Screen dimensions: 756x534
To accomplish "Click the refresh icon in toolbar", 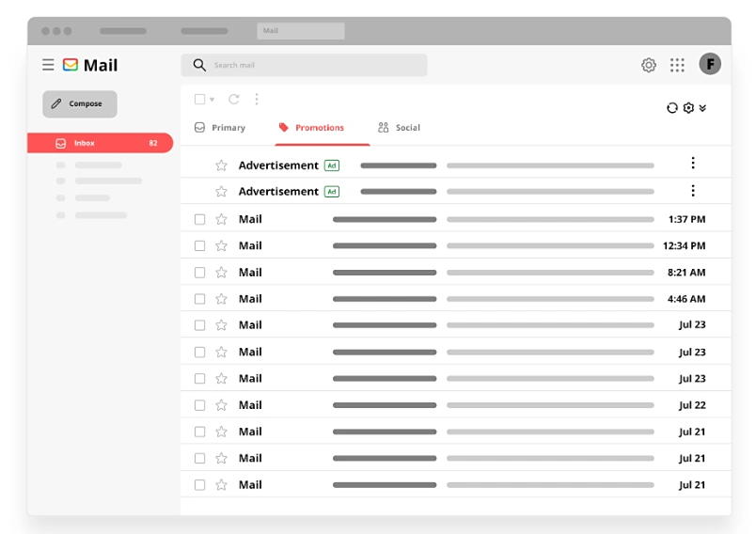I will 234,99.
